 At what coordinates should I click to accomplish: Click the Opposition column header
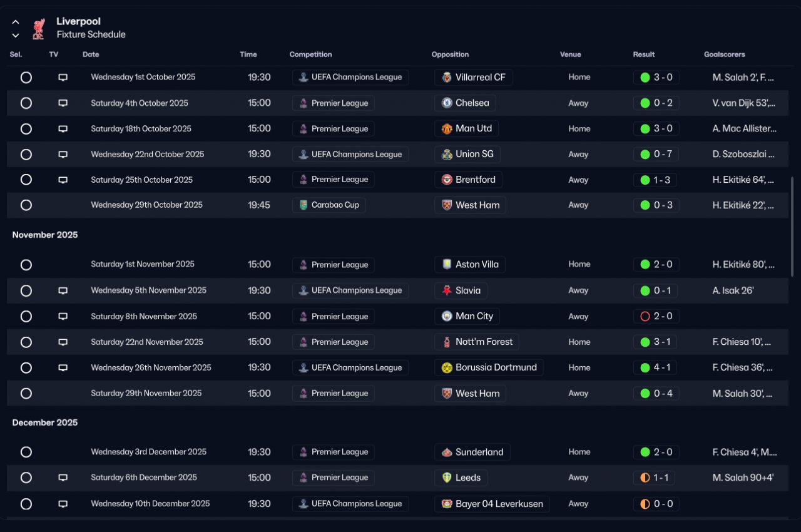(450, 54)
